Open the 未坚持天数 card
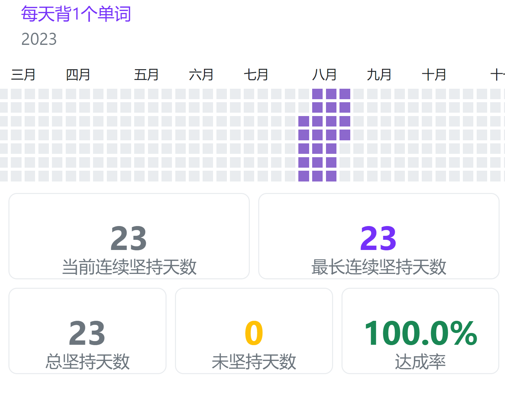Viewport: 505px width, 420px height. (x=254, y=331)
